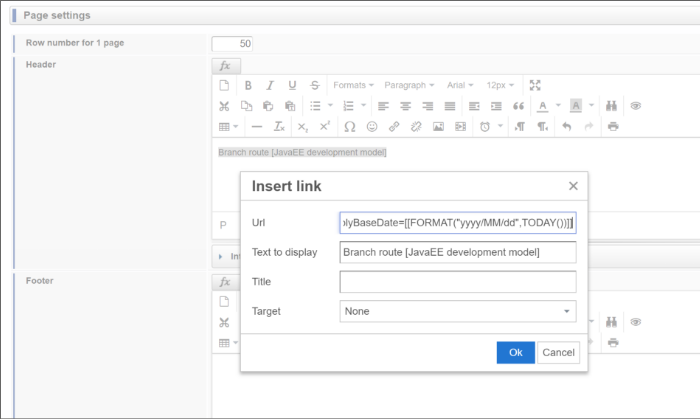Viewport: 700px width, 419px height.
Task: Toggle the Header preview eye icon
Action: pyautogui.click(x=635, y=106)
